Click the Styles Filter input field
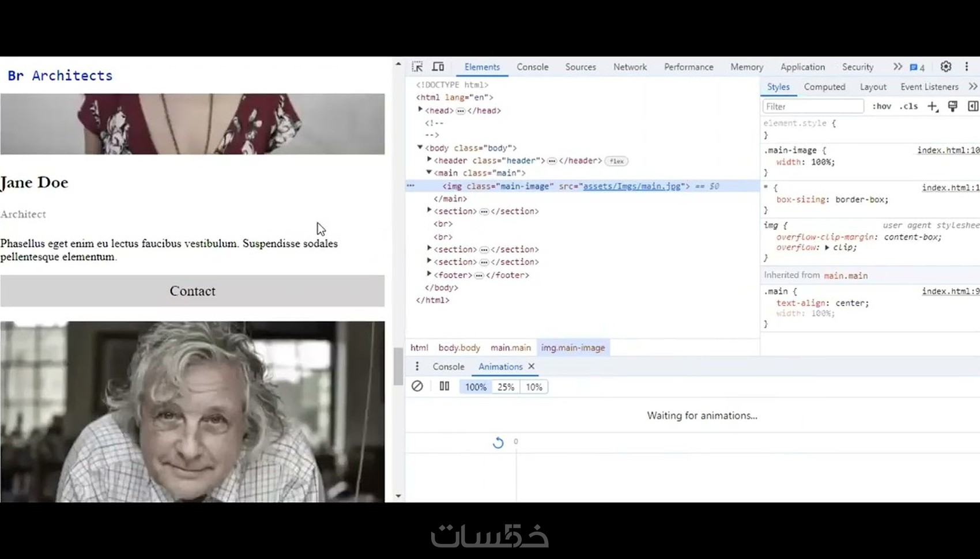980x559 pixels. click(813, 107)
